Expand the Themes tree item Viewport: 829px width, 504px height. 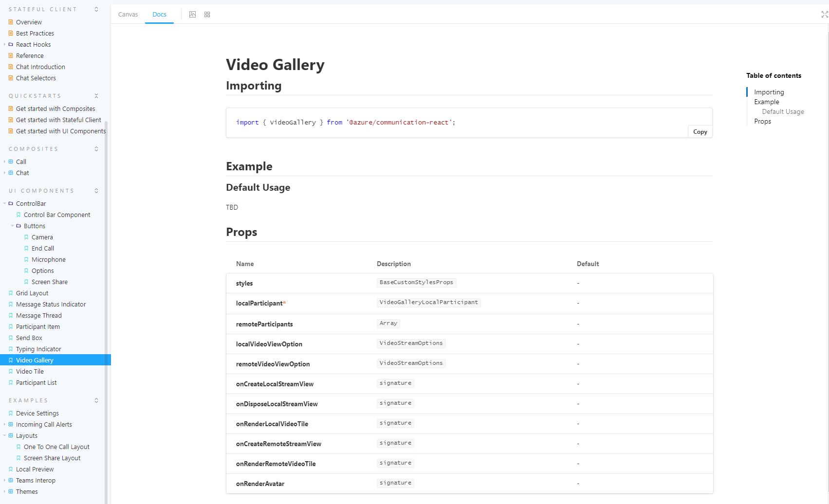5,491
